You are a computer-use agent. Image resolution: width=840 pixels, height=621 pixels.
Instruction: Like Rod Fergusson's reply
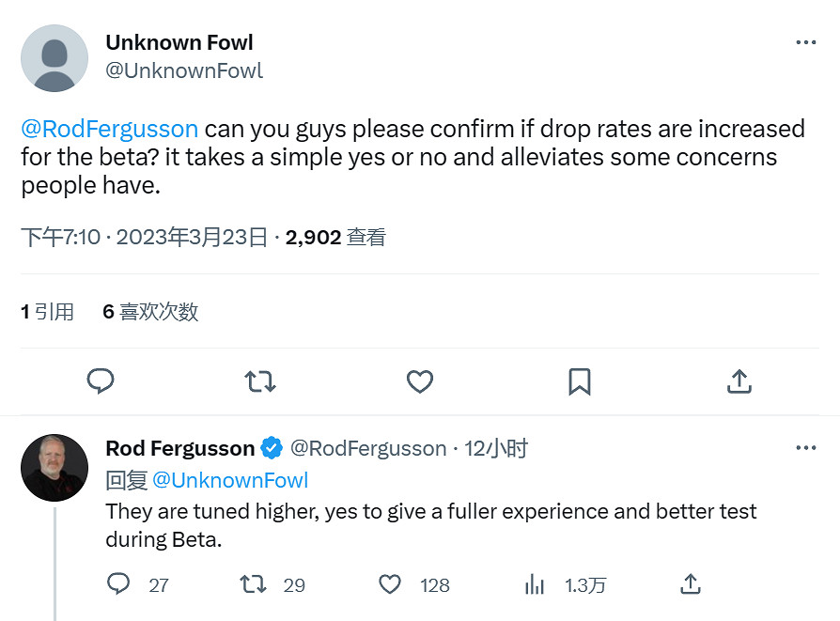tap(390, 584)
